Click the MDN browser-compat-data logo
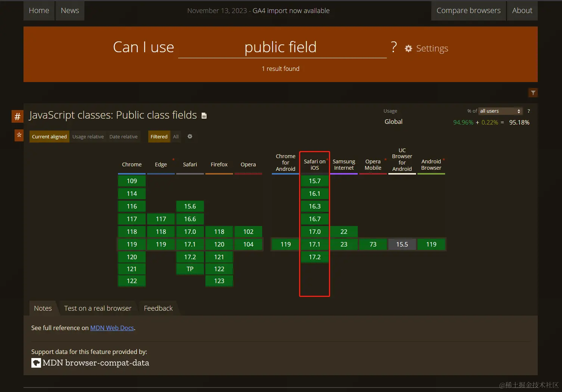The image size is (562, 392). (36, 363)
